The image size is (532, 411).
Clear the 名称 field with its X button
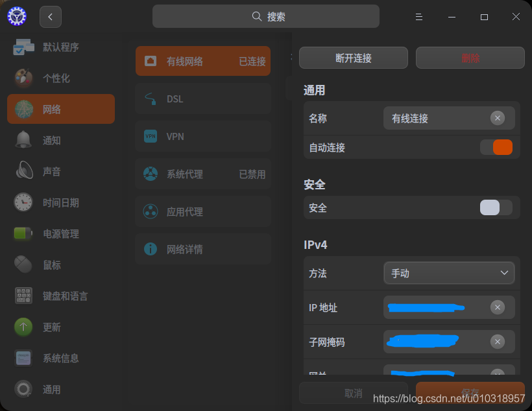pos(498,118)
